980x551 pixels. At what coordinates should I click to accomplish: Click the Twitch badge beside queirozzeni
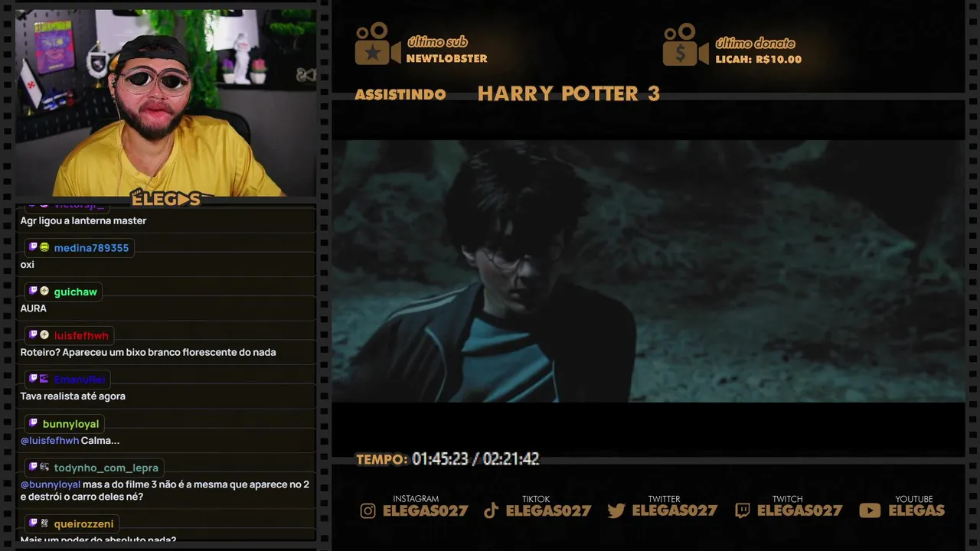33,523
